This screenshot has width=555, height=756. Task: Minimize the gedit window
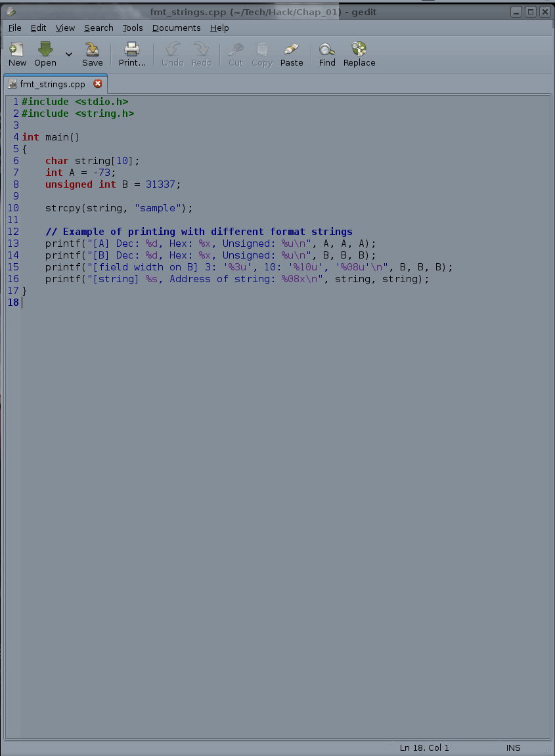click(x=516, y=12)
